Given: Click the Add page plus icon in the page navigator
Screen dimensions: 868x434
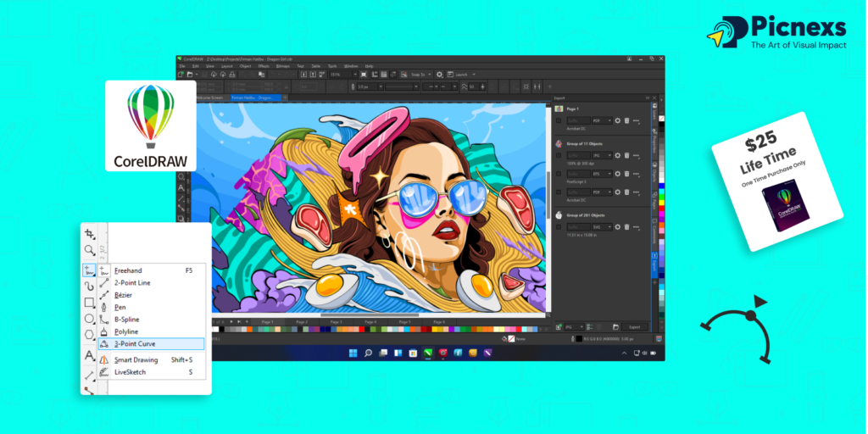Looking at the screenshot, I should tap(247, 321).
